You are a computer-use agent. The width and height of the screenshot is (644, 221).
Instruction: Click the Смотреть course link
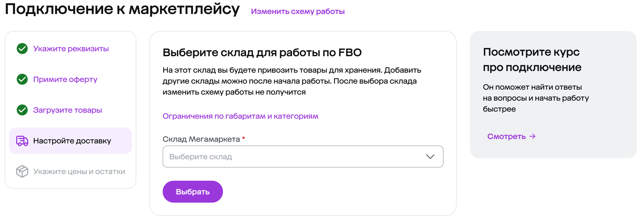point(506,137)
